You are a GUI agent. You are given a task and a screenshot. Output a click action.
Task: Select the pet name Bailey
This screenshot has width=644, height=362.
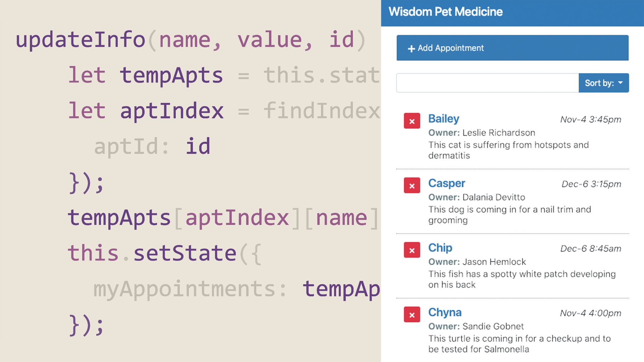pos(443,119)
